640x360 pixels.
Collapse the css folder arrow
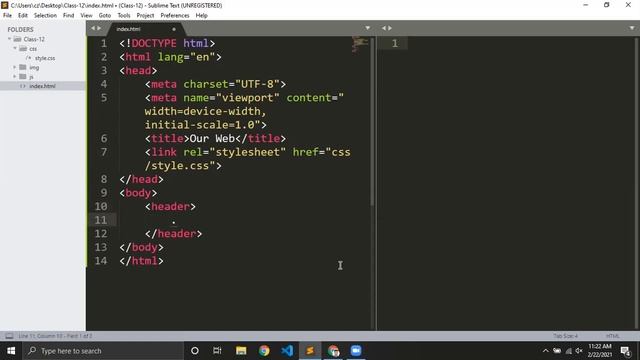point(15,49)
